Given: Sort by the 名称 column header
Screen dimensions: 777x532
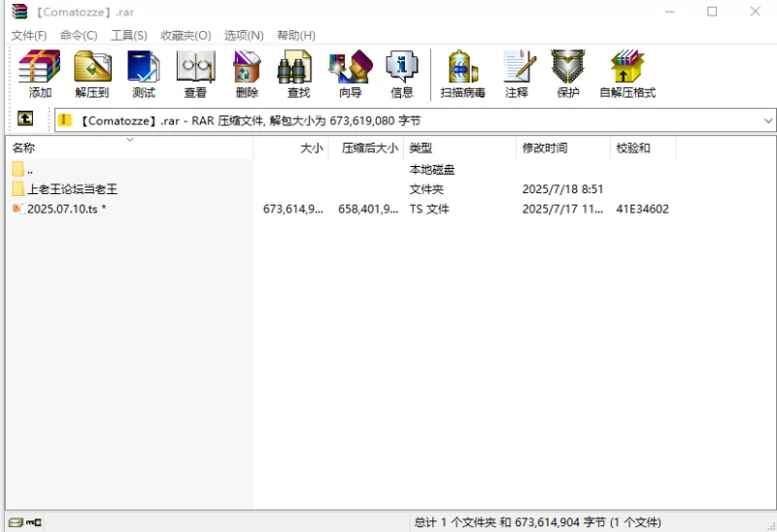Looking at the screenshot, I should coord(129,148).
